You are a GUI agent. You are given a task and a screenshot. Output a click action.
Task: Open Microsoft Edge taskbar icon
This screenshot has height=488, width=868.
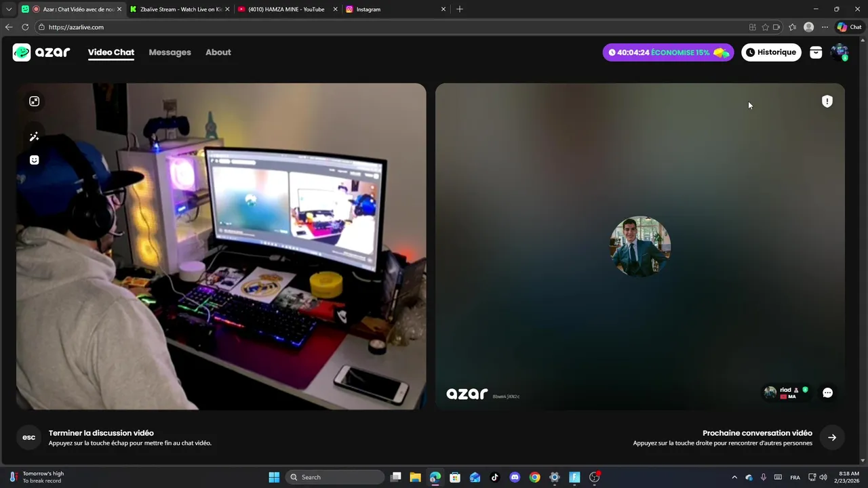point(435,477)
